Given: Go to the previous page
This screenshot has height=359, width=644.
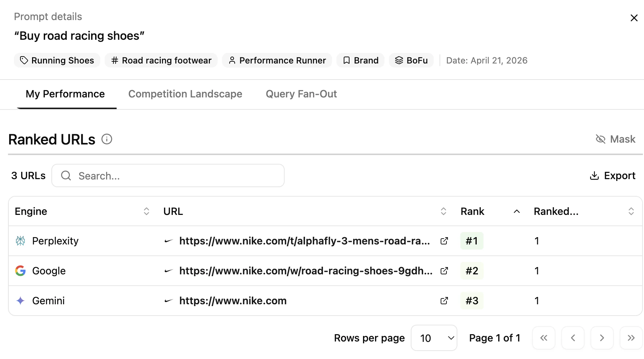Looking at the screenshot, I should (x=573, y=338).
